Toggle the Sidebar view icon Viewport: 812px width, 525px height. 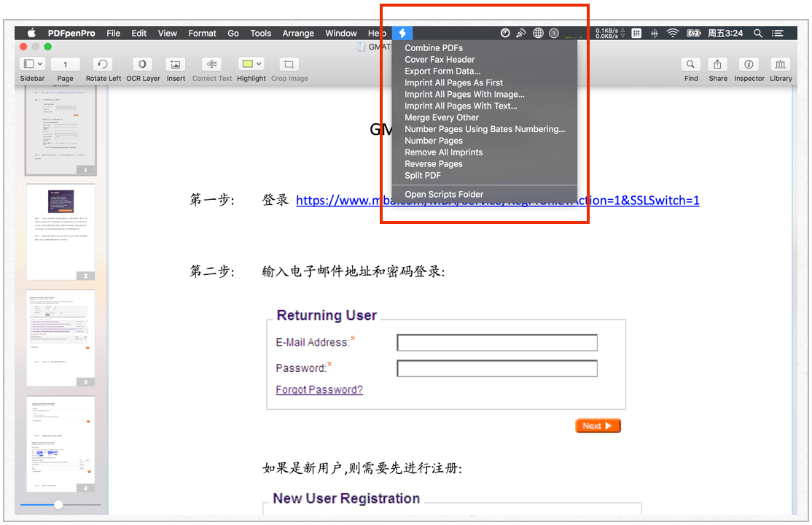29,63
